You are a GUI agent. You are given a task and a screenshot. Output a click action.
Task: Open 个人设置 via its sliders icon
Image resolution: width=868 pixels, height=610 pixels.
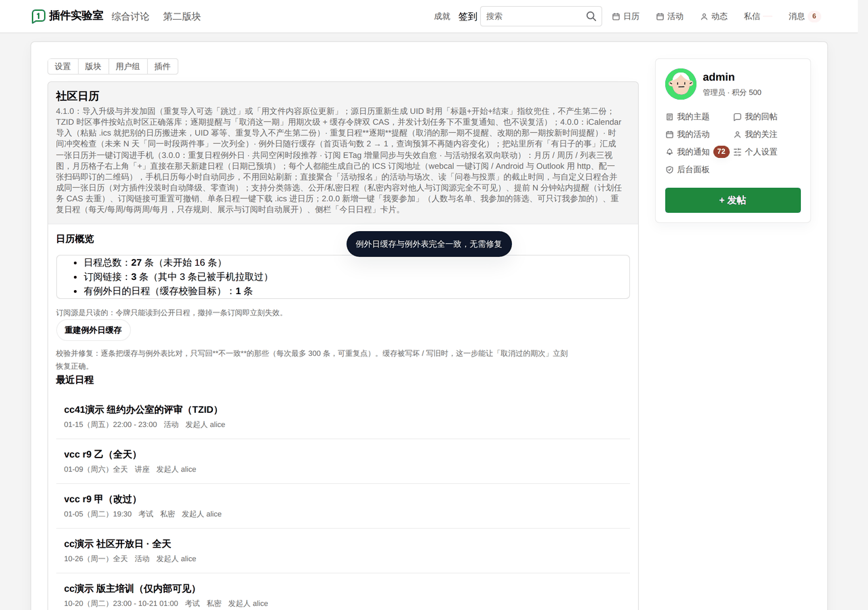(738, 152)
